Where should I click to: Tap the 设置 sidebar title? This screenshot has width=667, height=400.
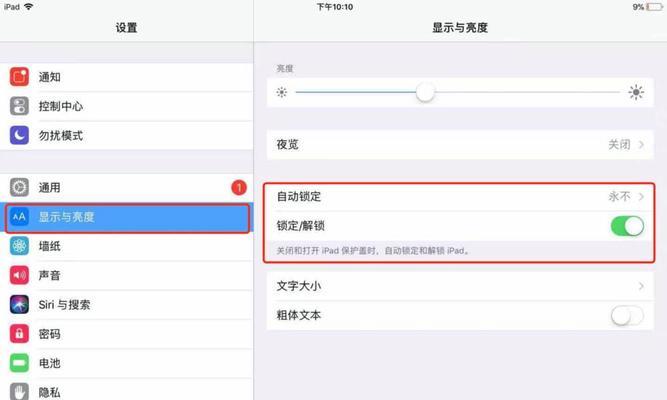tap(126, 28)
